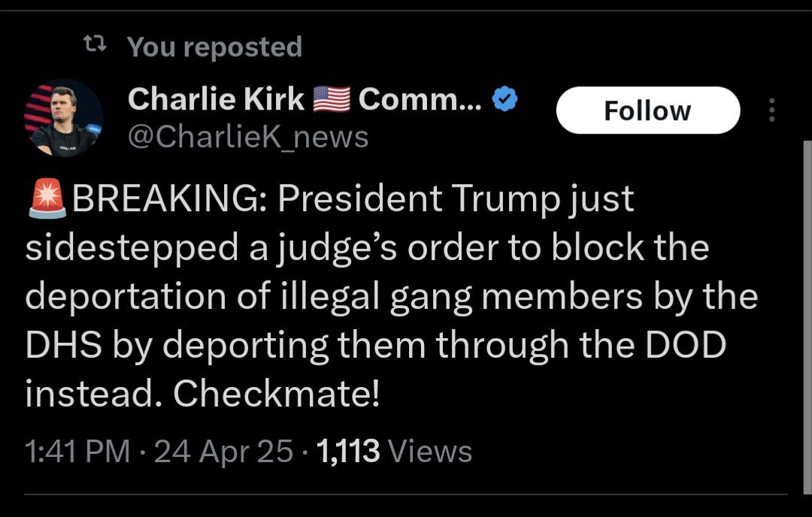The width and height of the screenshot is (812, 517).
Task: Open the 1,113 Views count
Action: pos(395,452)
